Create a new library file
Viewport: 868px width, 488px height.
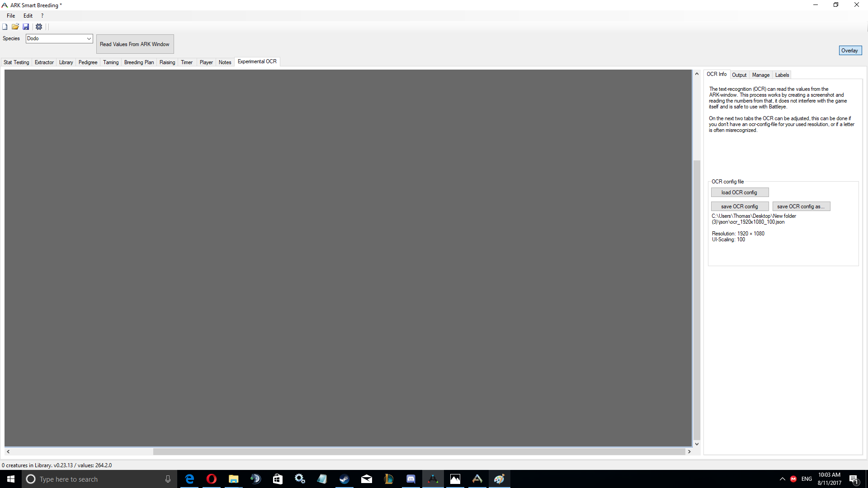click(5, 27)
